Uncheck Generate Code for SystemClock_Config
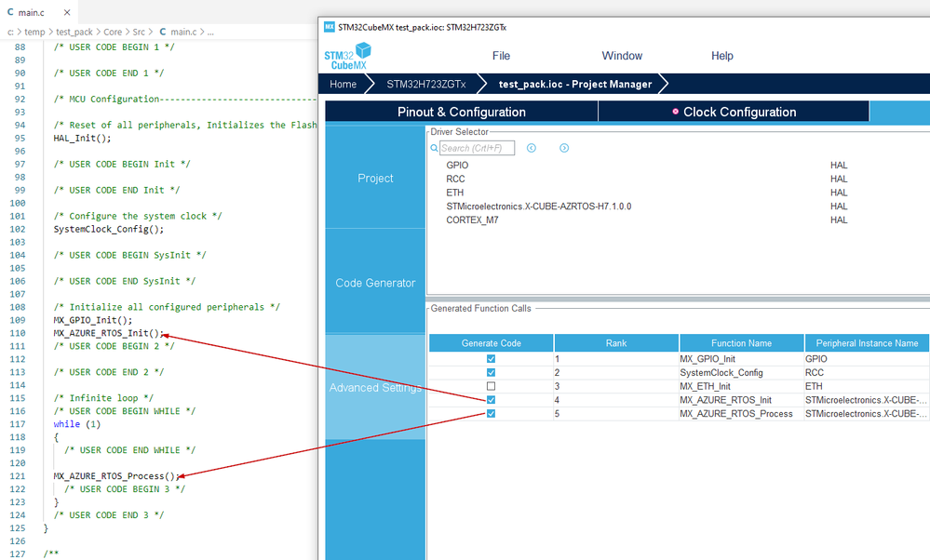This screenshot has height=560, width=930. click(x=492, y=373)
